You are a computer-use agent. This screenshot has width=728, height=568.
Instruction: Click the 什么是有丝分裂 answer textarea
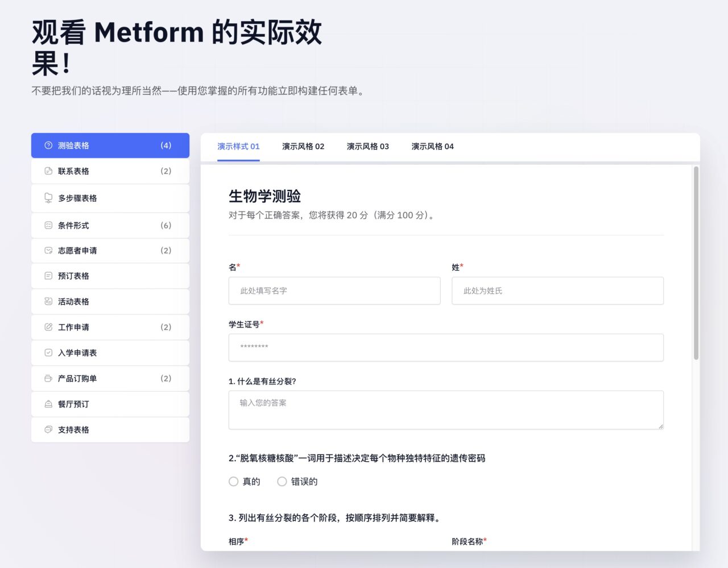click(x=446, y=410)
